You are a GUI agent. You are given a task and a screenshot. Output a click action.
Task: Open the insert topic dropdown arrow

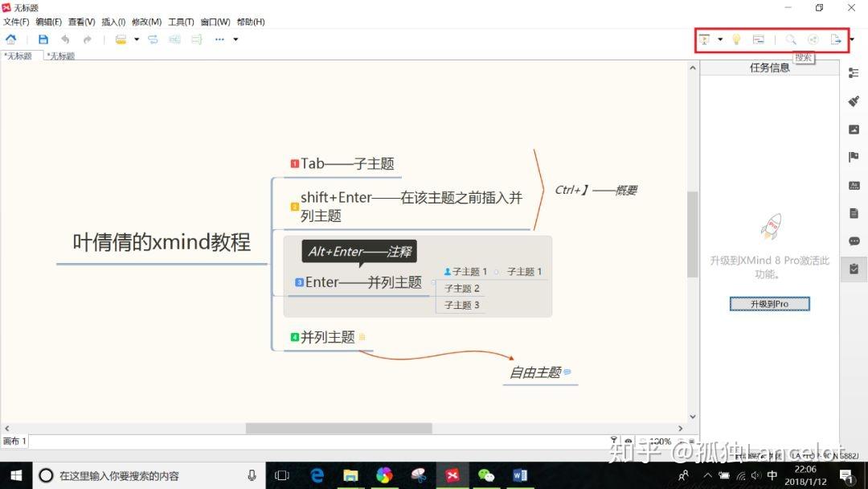(137, 39)
